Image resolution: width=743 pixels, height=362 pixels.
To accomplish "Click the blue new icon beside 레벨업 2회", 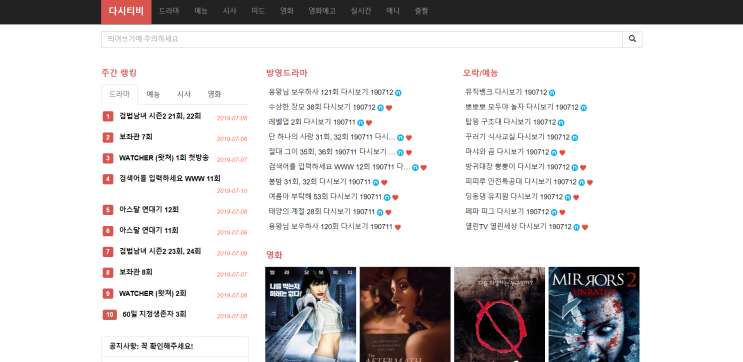I will 361,123.
